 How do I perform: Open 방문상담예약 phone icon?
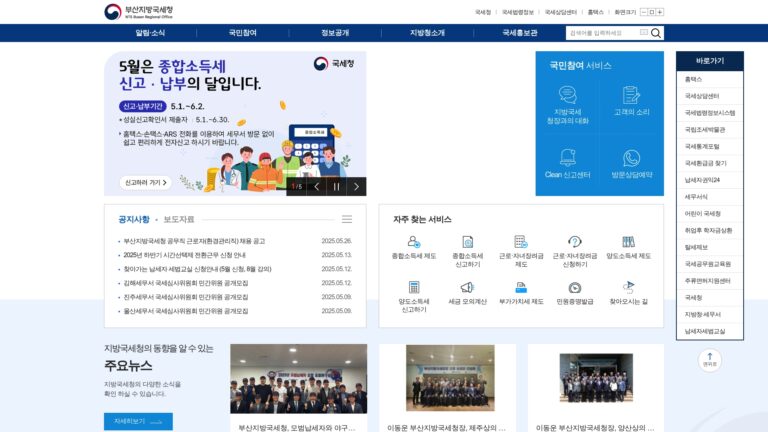(x=631, y=158)
